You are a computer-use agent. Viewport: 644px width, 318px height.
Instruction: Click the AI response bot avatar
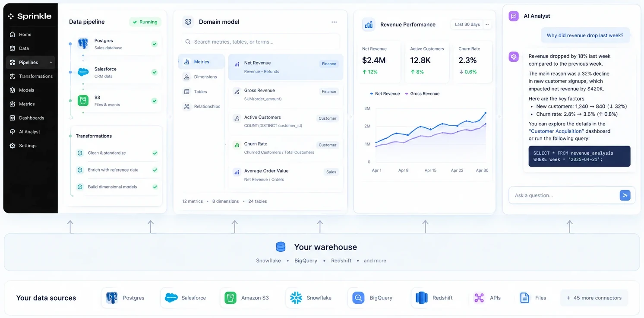(x=514, y=57)
